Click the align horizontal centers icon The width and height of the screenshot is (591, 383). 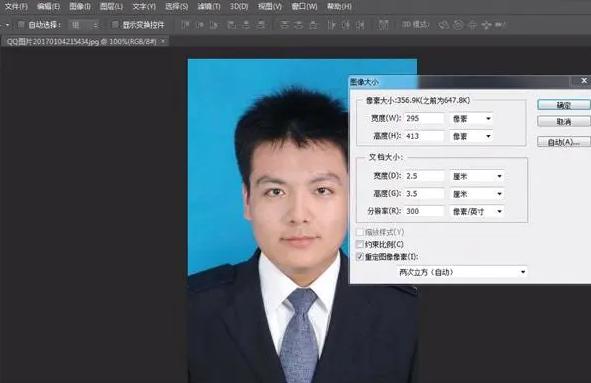246,25
